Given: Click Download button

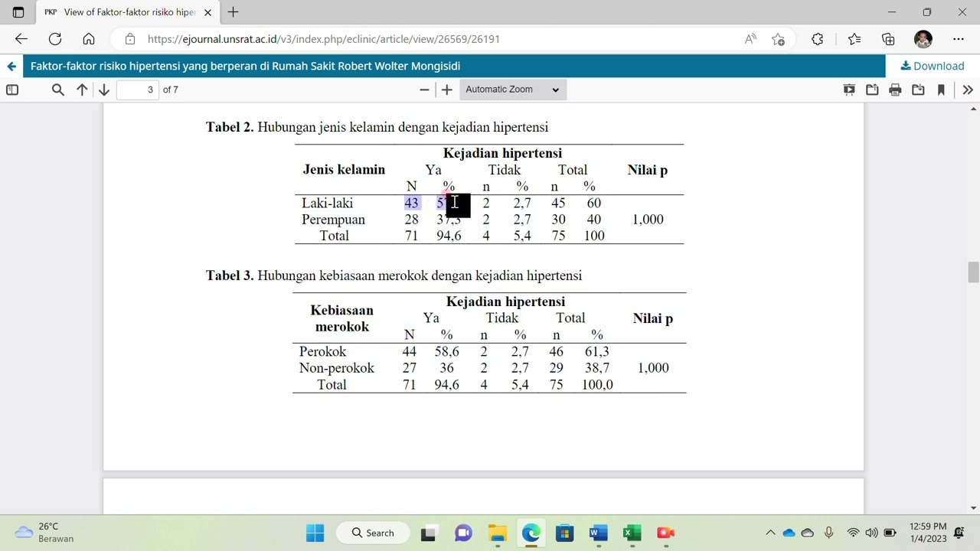Looking at the screenshot, I should pyautogui.click(x=933, y=66).
